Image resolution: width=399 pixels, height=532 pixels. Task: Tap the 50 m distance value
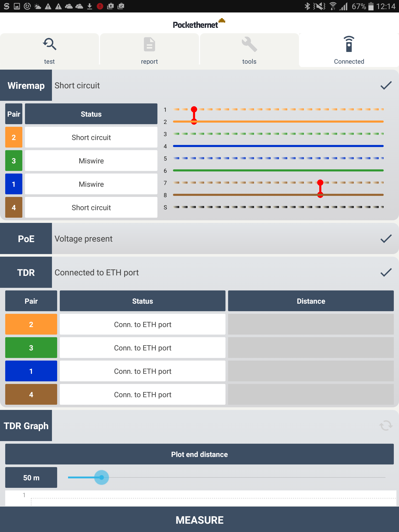[31, 477]
